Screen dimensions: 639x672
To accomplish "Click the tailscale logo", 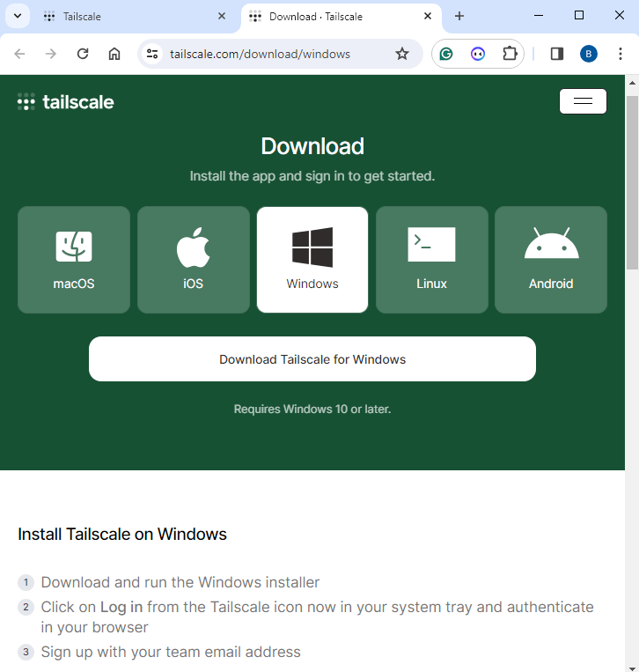I will pos(65,102).
